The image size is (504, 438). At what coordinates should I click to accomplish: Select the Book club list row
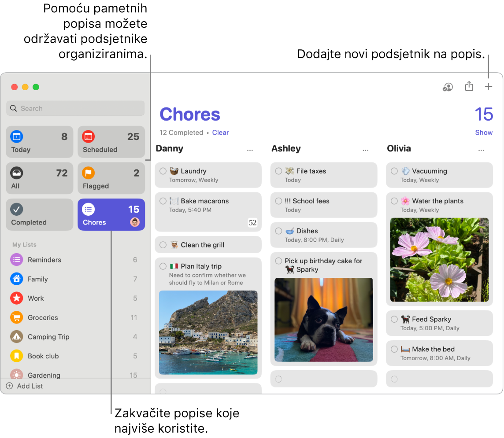(x=75, y=356)
